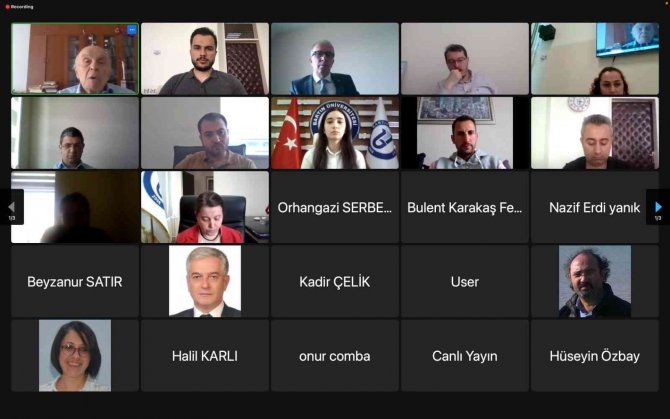Click the red Recording indicator
Image resolution: width=670 pixels, height=419 pixels.
(x=19, y=7)
